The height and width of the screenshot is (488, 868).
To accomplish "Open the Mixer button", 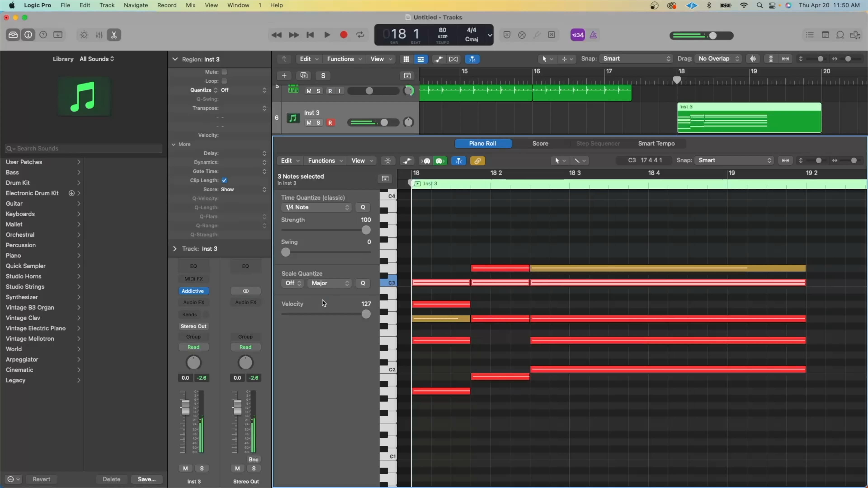I will [x=99, y=35].
